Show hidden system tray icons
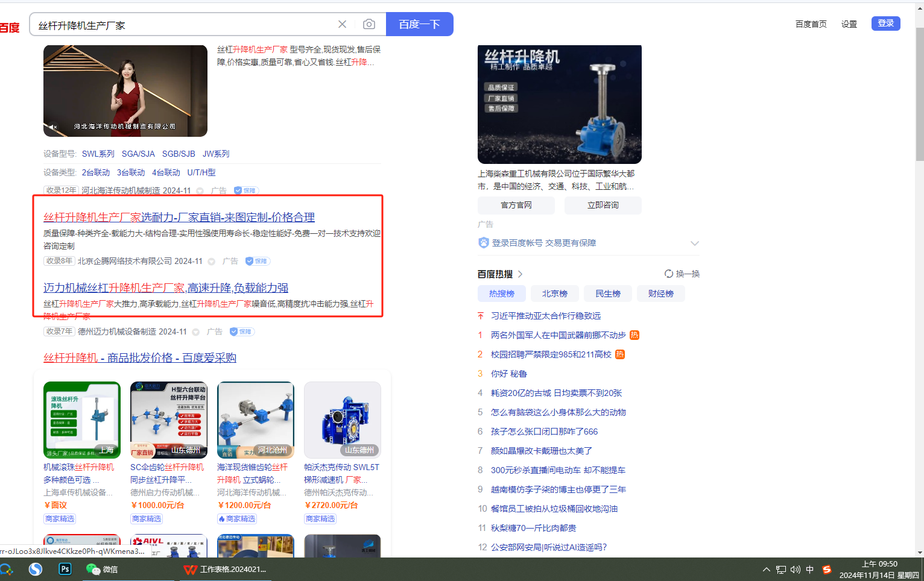Viewport: 924px width, 581px height. [767, 570]
